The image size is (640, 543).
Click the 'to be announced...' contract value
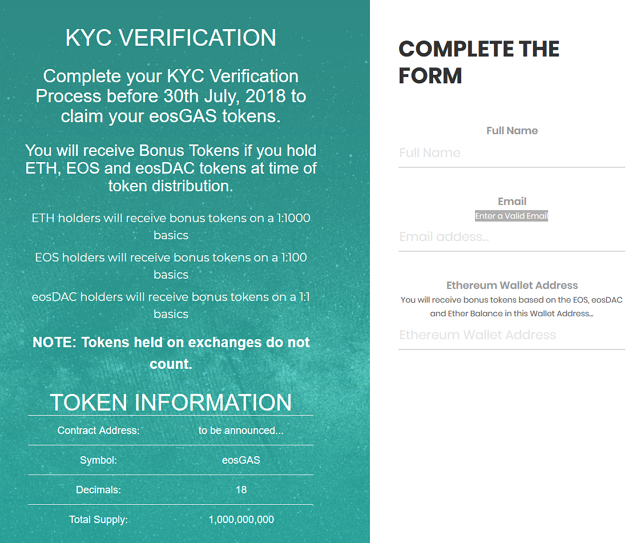point(241,431)
